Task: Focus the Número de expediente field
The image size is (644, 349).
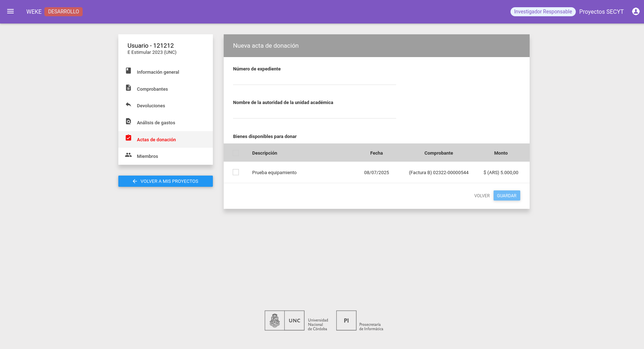Action: click(315, 79)
